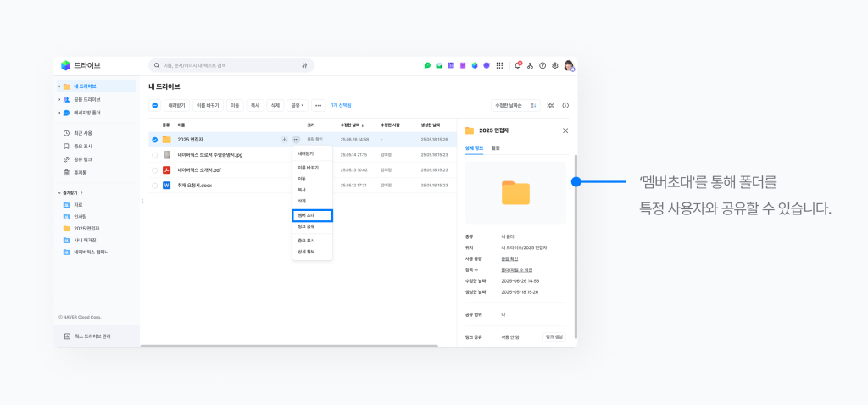Click the download icon on 2025 면접자 row

tap(284, 139)
